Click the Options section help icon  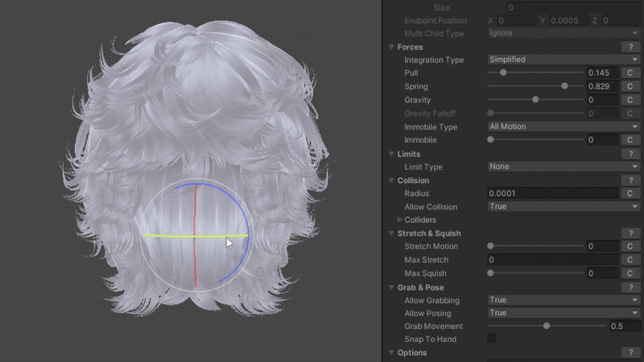click(x=630, y=352)
